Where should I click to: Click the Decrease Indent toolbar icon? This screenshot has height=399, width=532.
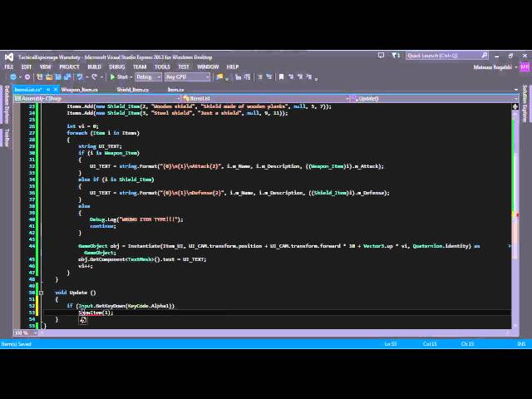tap(239, 77)
